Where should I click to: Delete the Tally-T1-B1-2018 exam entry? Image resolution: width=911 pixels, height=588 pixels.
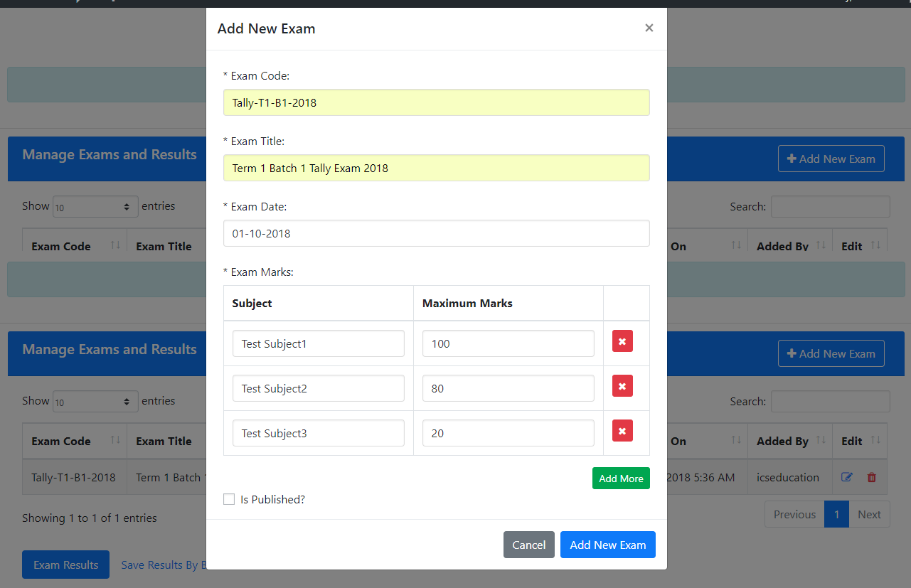[871, 478]
